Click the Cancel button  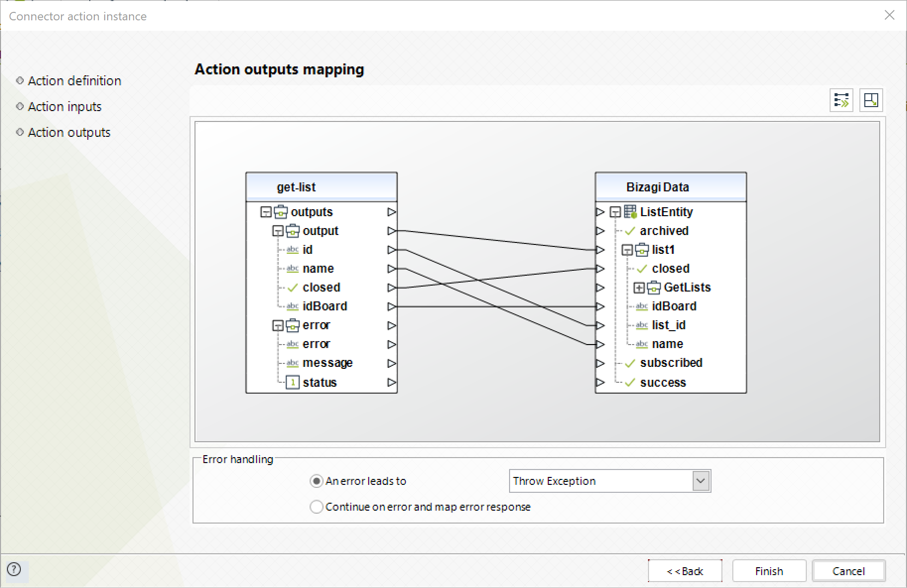[848, 571]
